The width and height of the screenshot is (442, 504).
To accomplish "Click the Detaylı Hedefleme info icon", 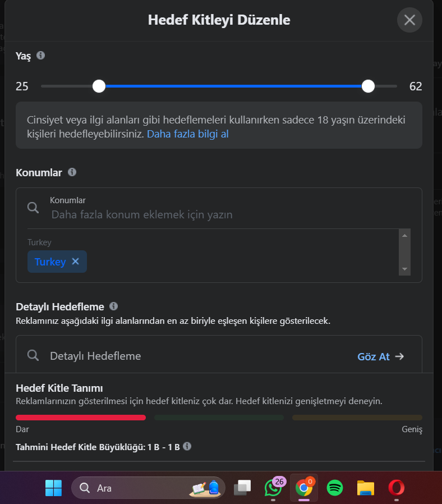I will click(113, 306).
